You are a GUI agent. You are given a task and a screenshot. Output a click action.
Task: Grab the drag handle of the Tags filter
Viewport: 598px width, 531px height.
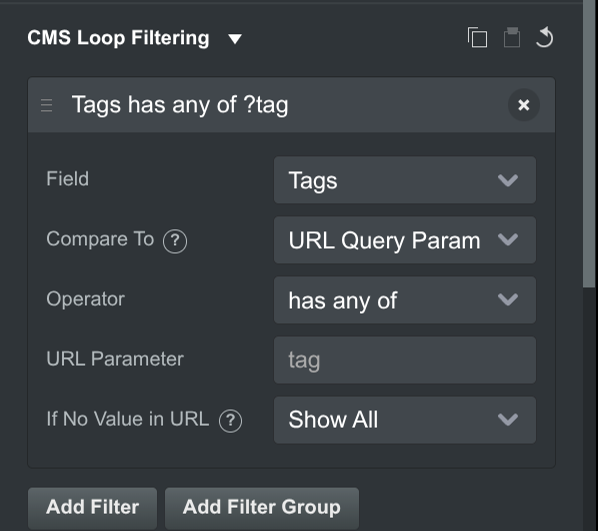pos(47,105)
